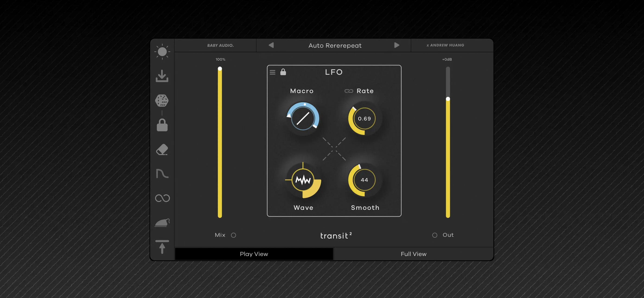Go to previous preset with the left arrow

click(271, 45)
